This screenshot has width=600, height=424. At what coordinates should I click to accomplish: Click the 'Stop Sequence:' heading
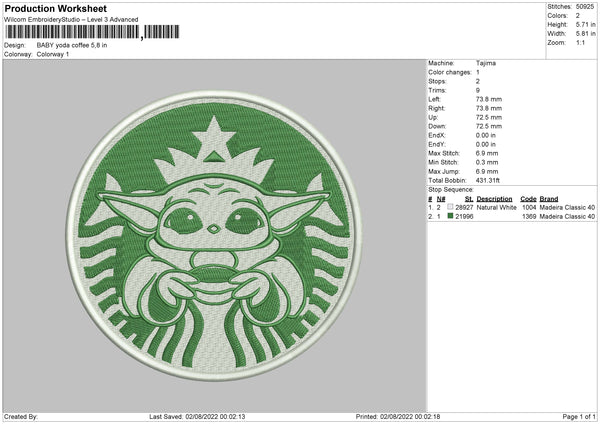tap(451, 190)
